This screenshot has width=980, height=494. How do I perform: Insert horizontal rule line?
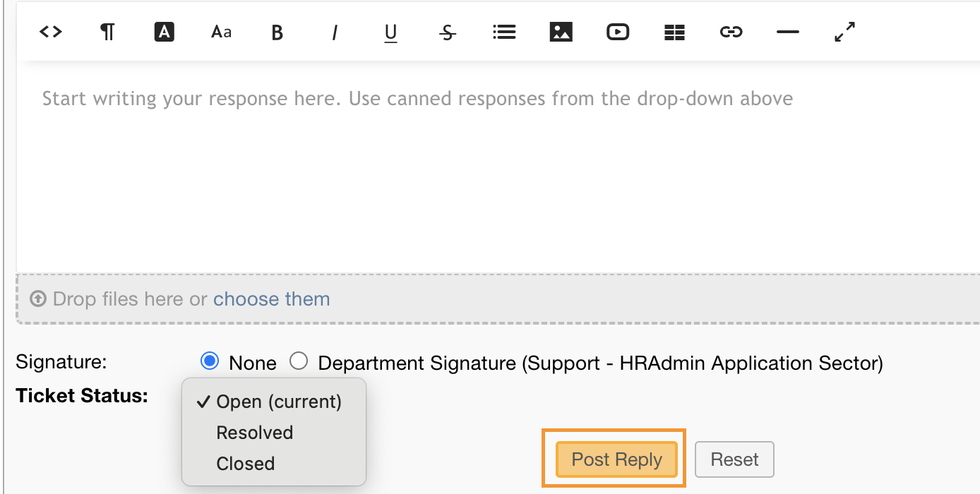[787, 32]
